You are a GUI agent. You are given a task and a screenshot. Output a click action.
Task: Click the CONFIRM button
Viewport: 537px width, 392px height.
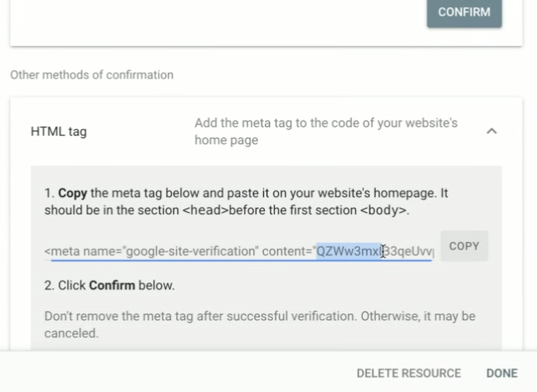point(464,13)
